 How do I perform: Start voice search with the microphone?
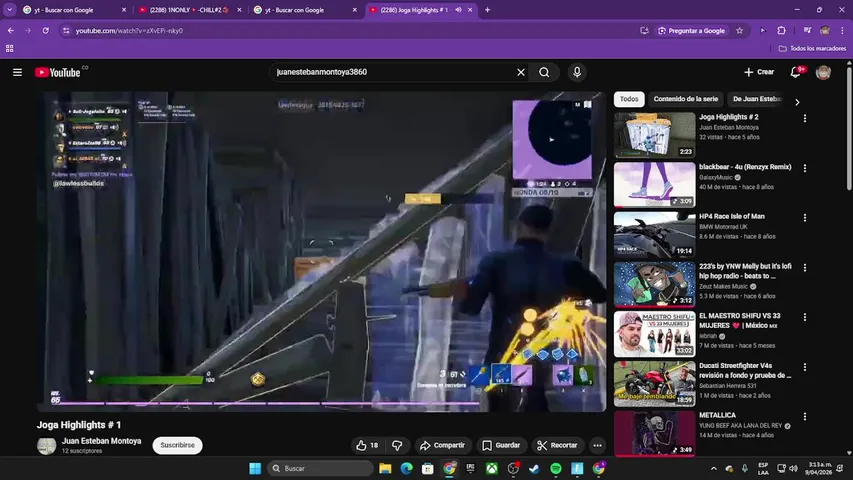pyautogui.click(x=577, y=72)
